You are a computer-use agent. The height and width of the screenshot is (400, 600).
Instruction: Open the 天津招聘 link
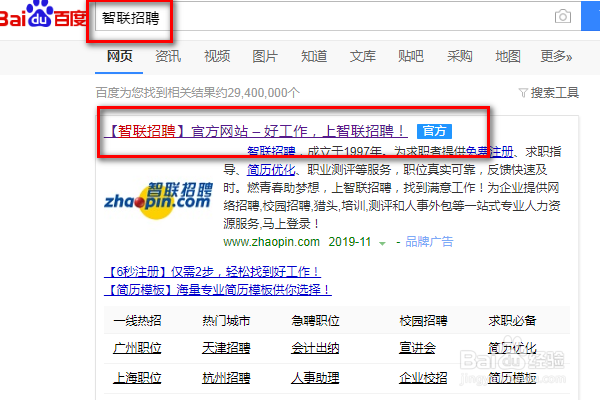[226, 348]
